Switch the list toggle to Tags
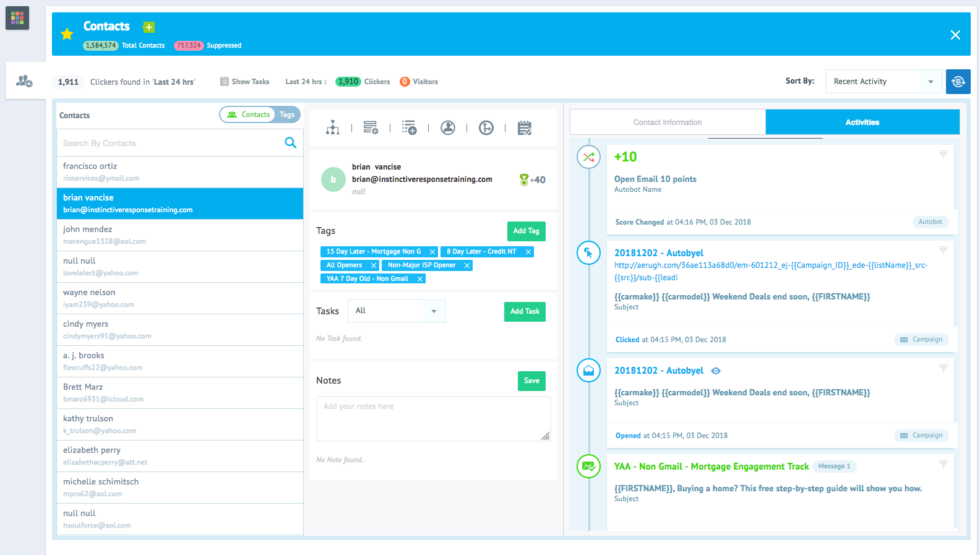This screenshot has width=980, height=555. 287,114
